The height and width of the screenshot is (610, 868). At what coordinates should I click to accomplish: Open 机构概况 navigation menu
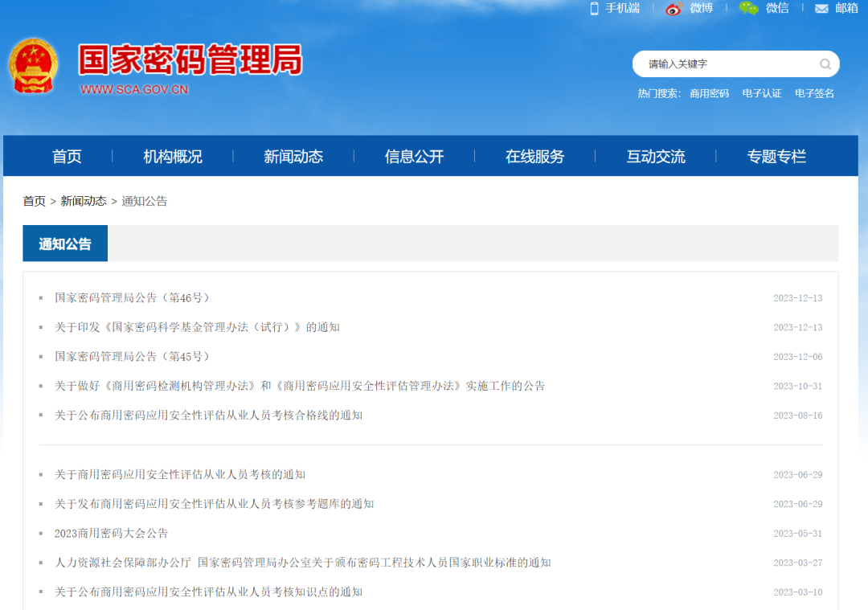point(173,157)
